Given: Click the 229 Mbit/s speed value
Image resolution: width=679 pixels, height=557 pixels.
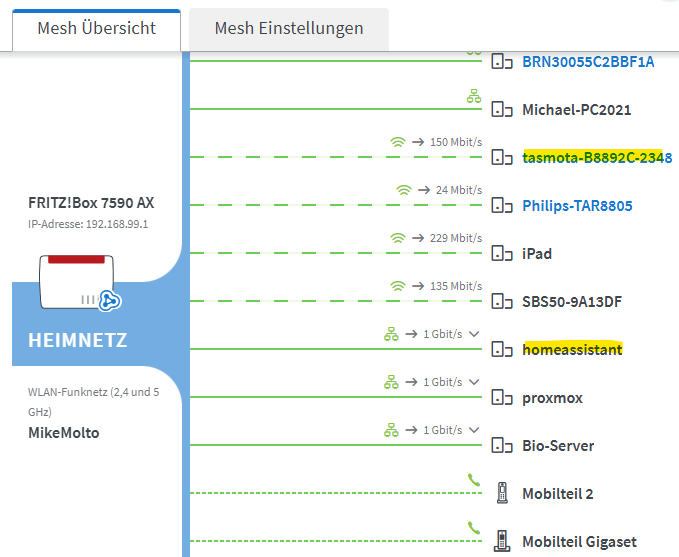Looking at the screenshot, I should (456, 238).
